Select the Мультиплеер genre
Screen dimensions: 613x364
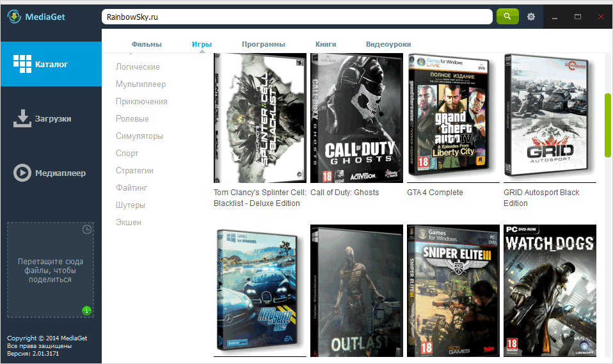141,84
